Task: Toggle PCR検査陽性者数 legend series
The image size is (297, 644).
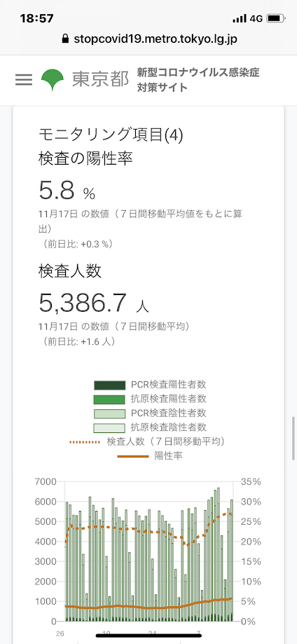Action: 150,385
